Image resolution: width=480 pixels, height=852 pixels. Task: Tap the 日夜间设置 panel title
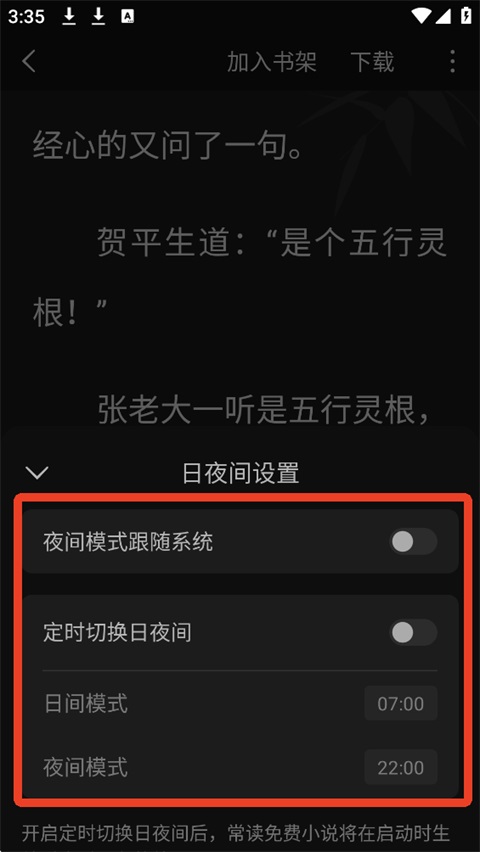tap(240, 473)
